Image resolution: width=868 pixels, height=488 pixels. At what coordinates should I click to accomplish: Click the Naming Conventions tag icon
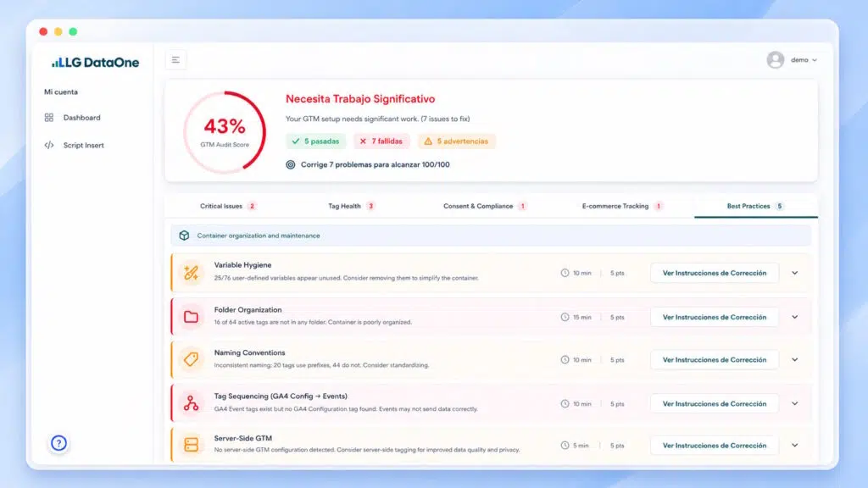tap(191, 359)
